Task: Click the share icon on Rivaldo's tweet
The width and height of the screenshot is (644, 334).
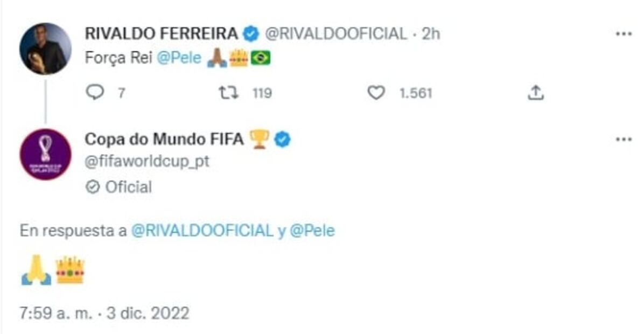Action: pos(535,93)
